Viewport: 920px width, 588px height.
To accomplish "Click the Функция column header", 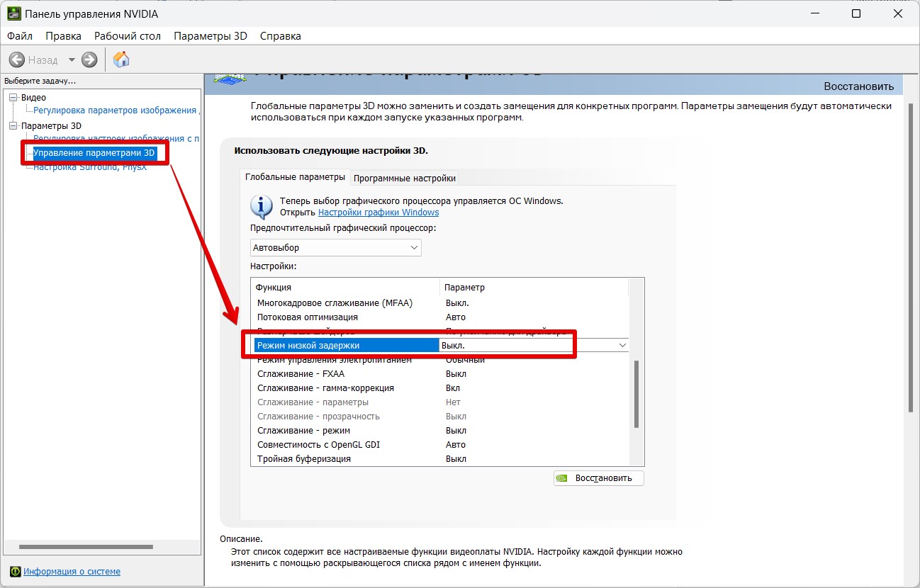I will point(345,287).
